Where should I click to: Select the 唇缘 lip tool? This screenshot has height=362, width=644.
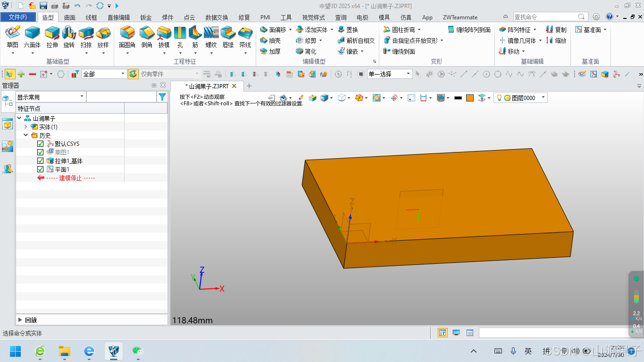228,37
